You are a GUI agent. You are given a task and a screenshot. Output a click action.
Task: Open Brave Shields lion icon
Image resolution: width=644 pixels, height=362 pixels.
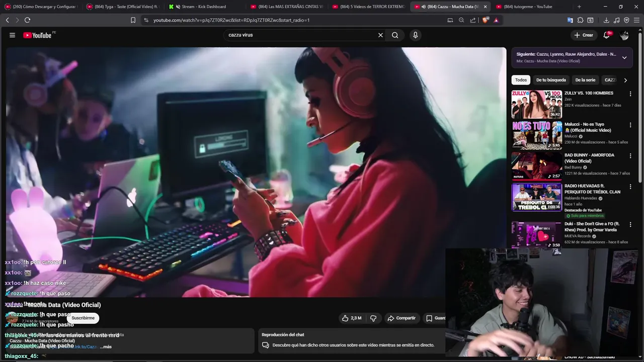485,20
